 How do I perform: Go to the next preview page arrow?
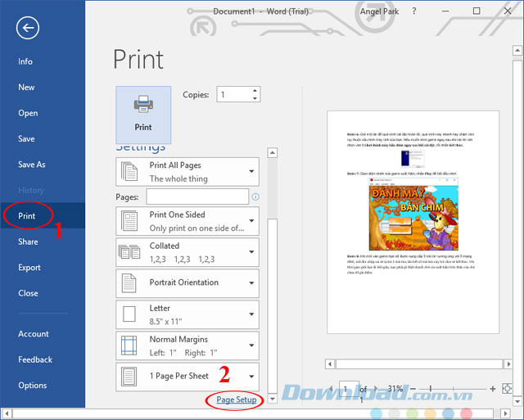click(x=376, y=389)
